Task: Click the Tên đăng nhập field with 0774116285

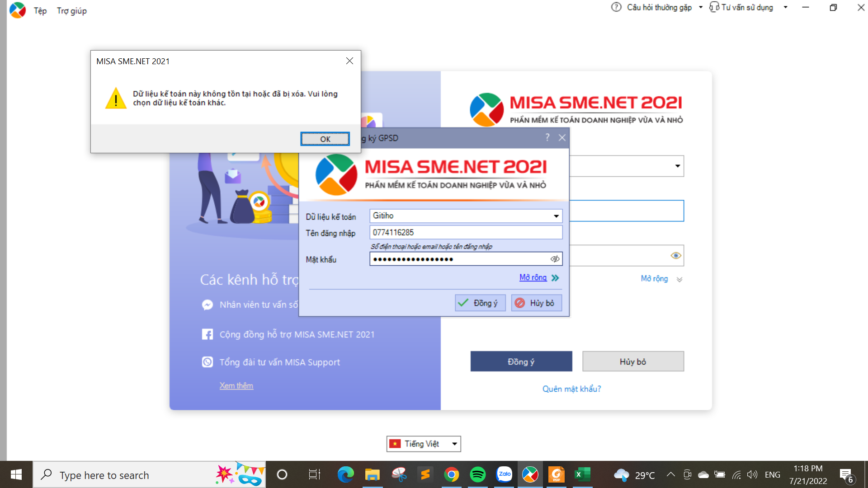Action: tap(466, 232)
